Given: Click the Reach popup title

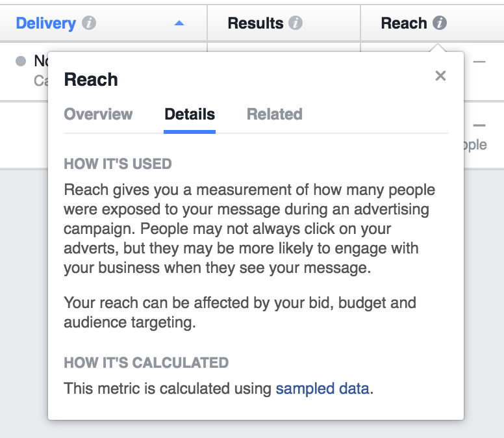Looking at the screenshot, I should pos(91,80).
